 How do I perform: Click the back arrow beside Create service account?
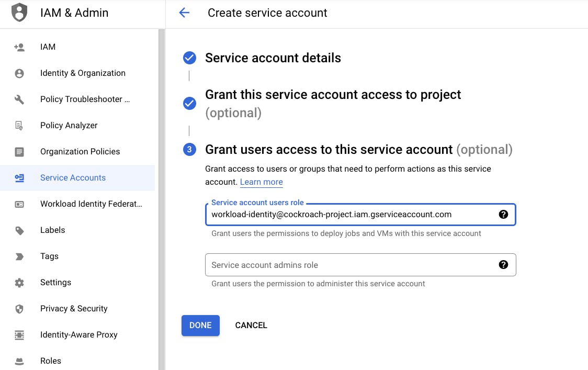pyautogui.click(x=184, y=13)
